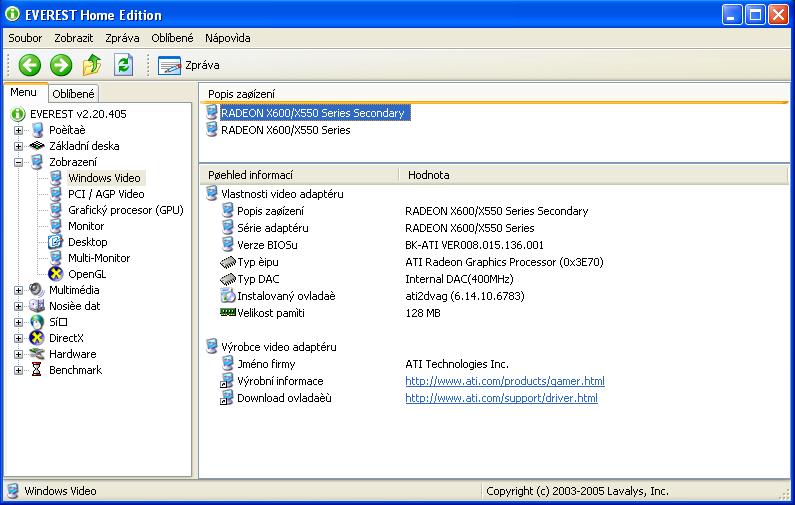Click the Verze BIOSu row
The image size is (795, 505).
tap(267, 245)
